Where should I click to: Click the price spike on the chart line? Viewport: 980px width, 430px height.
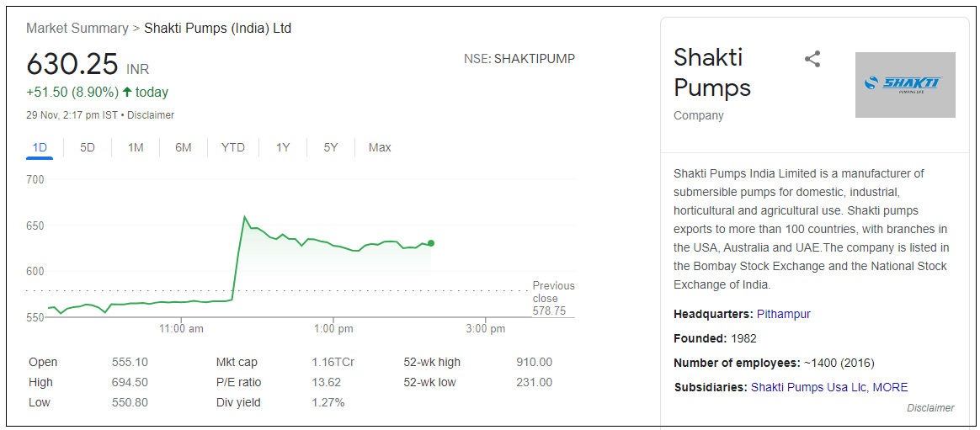[244, 217]
